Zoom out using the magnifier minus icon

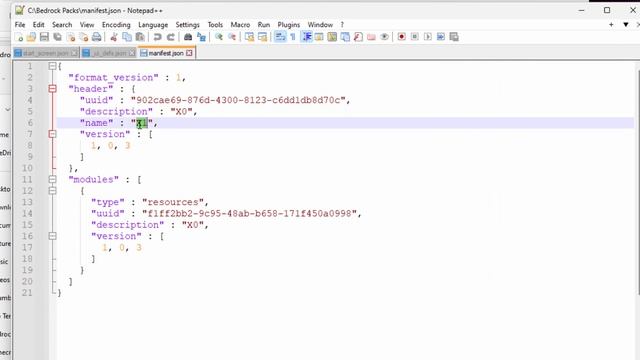(x=232, y=37)
